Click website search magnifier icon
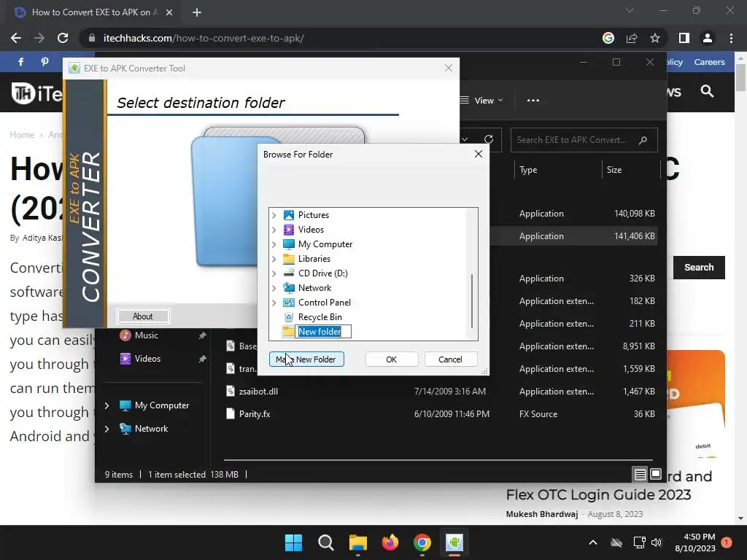The width and height of the screenshot is (747, 560). [707, 91]
